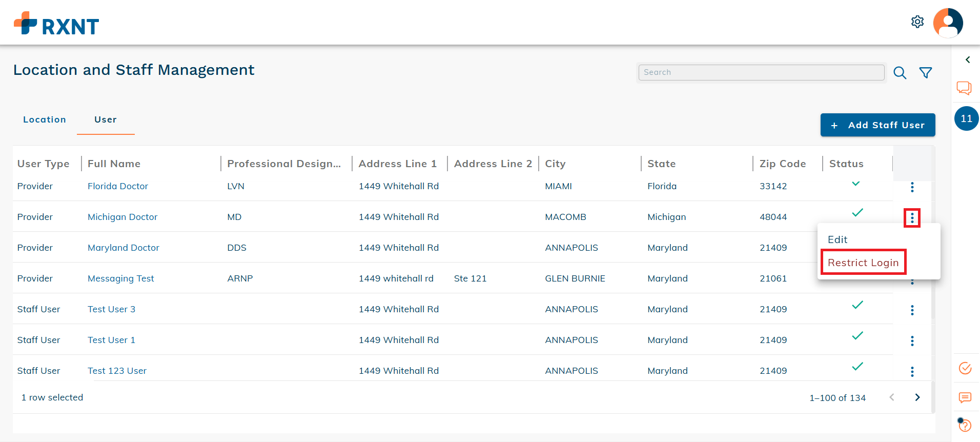Click the 1 row selected text

point(52,397)
